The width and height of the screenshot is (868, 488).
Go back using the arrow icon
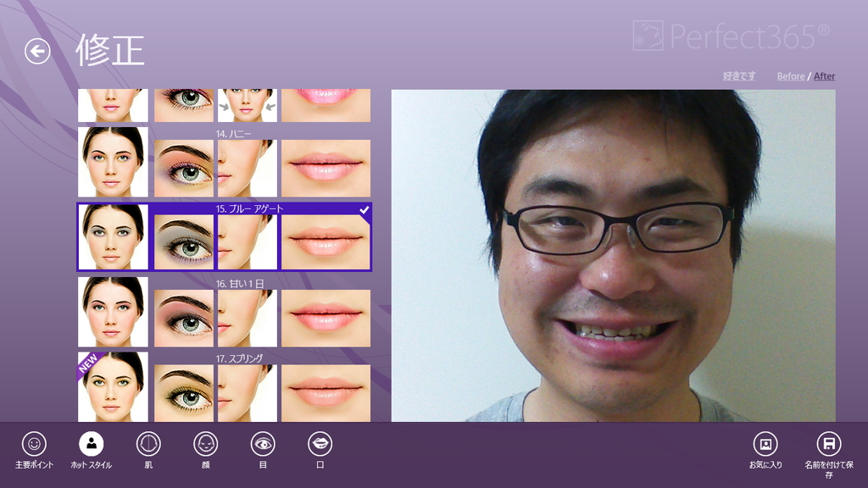click(x=37, y=52)
